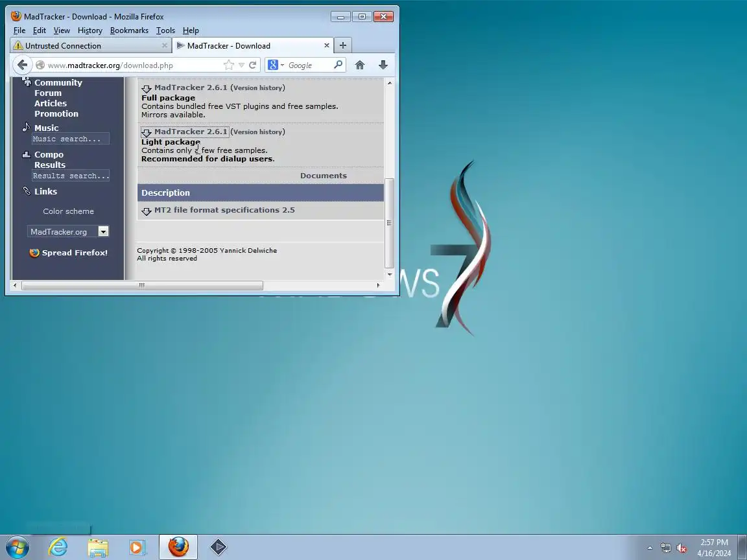The height and width of the screenshot is (560, 747).
Task: Click the Links chain icon
Action: (x=26, y=191)
